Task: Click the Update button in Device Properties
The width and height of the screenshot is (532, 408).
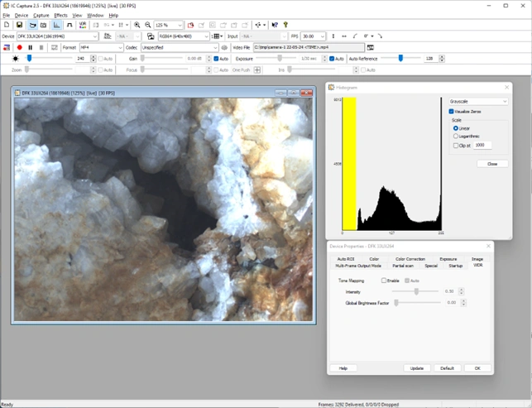Action: click(x=416, y=367)
